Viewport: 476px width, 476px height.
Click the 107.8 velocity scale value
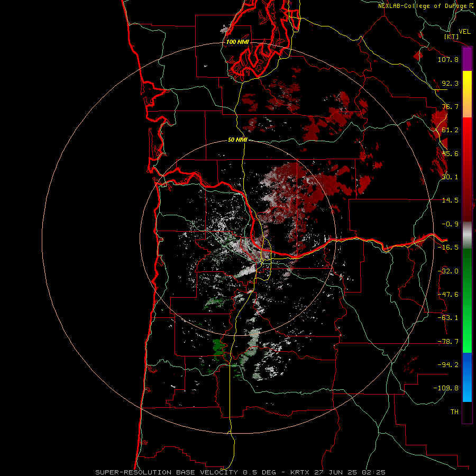(x=448, y=59)
